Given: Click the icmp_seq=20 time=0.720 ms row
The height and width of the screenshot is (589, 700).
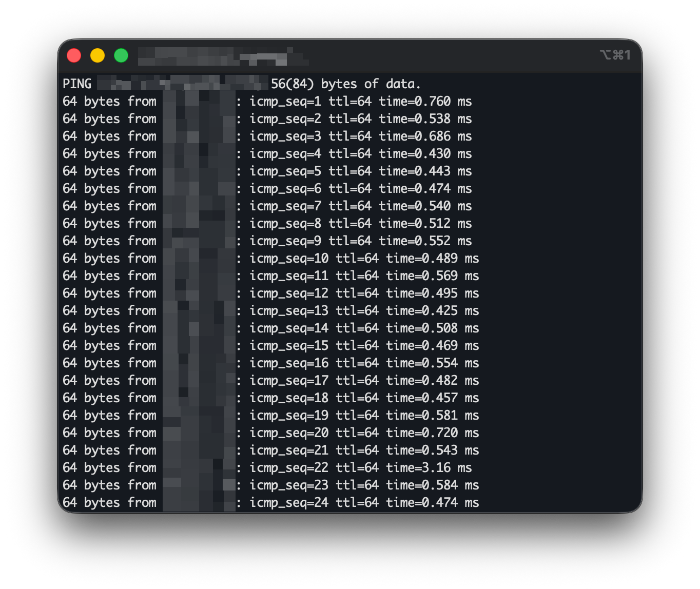Looking at the screenshot, I should [271, 433].
